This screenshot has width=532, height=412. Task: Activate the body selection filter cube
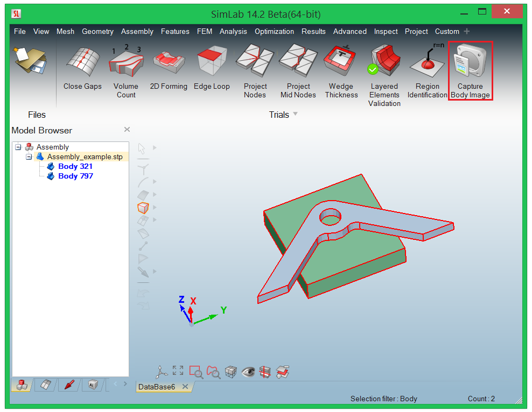[143, 208]
